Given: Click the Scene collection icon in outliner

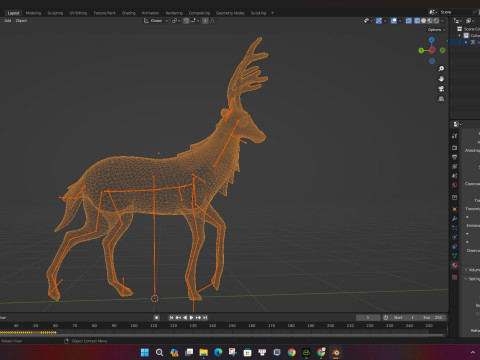Looking at the screenshot, I should point(460,29).
